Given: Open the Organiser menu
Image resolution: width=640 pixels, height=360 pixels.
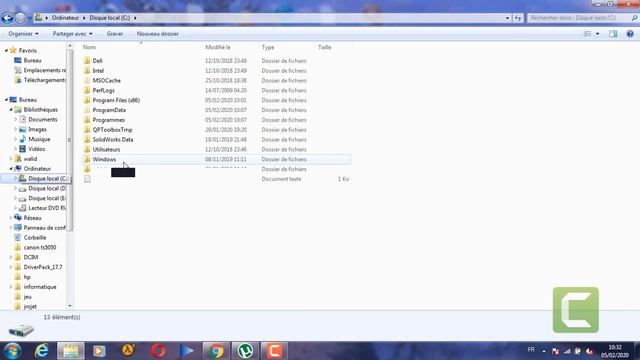Looking at the screenshot, I should click(23, 34).
